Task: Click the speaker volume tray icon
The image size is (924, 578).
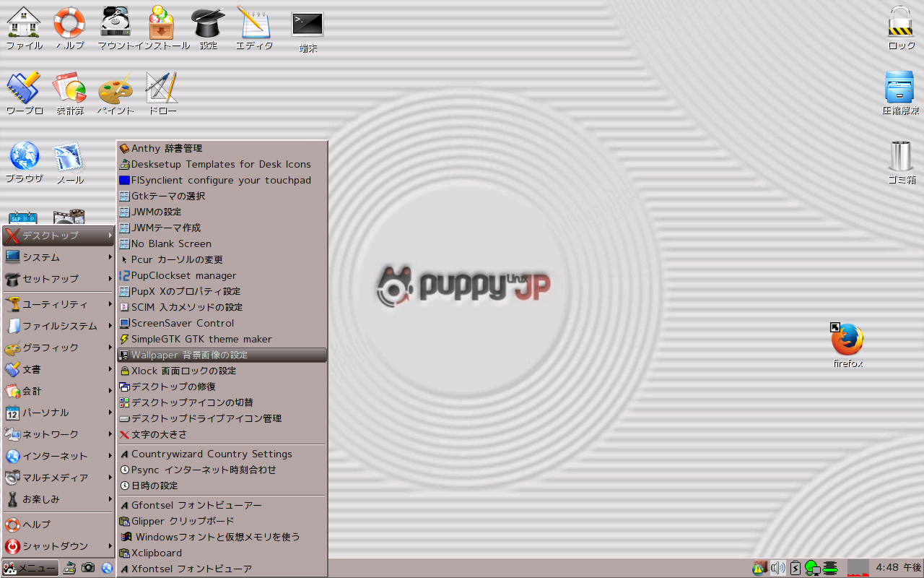Action: 777,568
